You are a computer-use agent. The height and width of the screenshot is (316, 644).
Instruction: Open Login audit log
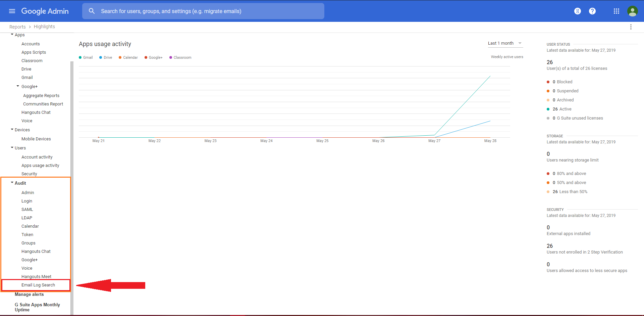(x=27, y=201)
